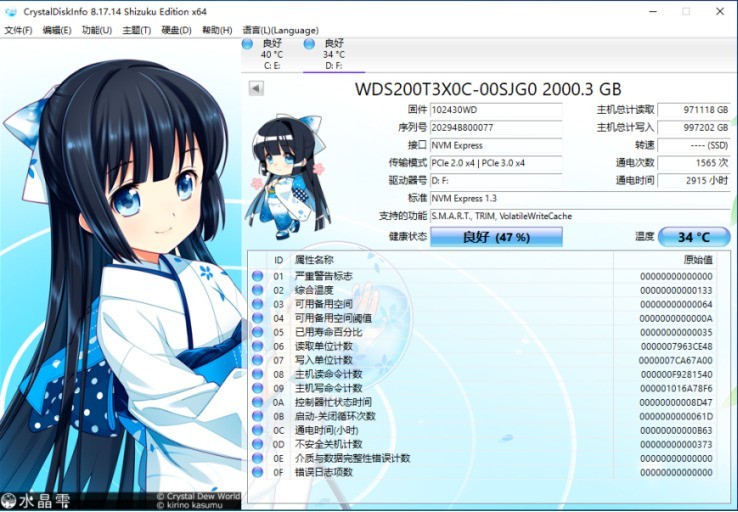
Task: Click raw value 0000007CA67A00
Action: pos(675,360)
